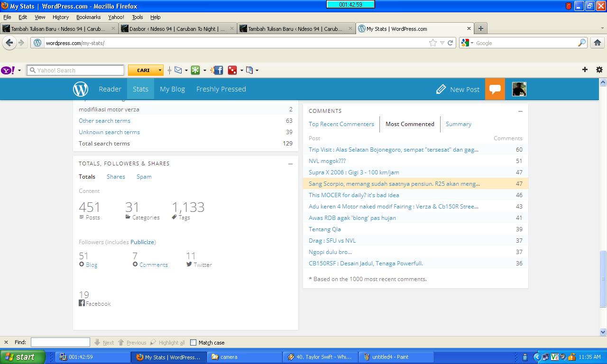Click the Yahoo toolbar settings gear
Viewport: 607px width, 364px height.
pos(599,70)
